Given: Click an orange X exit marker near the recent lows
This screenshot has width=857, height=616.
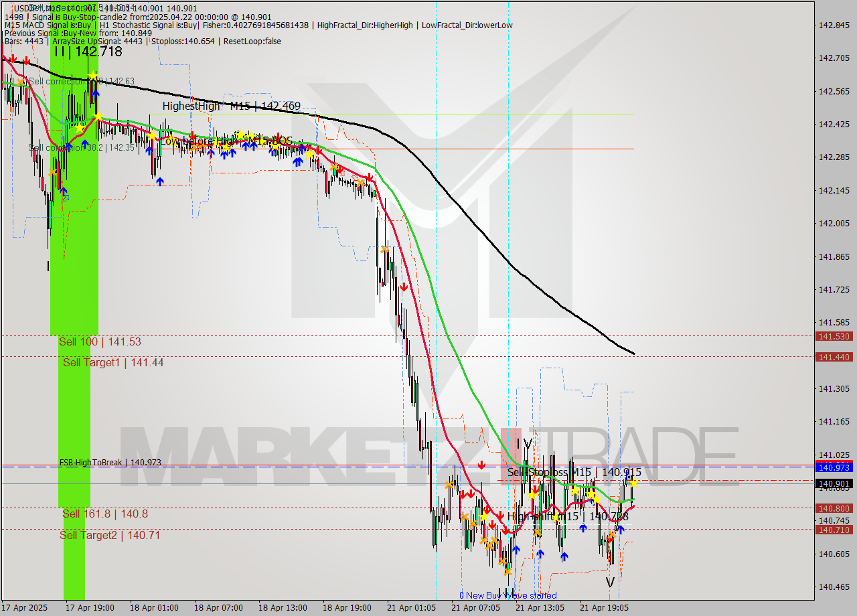Looking at the screenshot, I should pyautogui.click(x=508, y=572).
